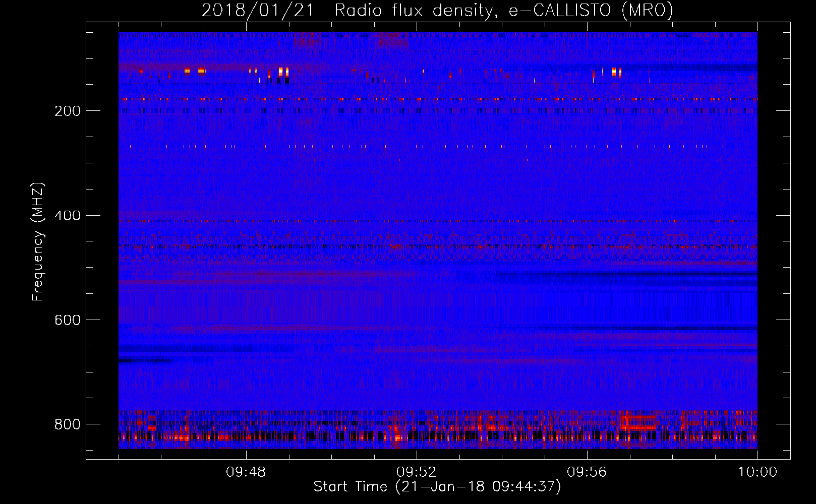
Task: Click the 'Frequency (MHZ)' axis label
Action: 37,241
